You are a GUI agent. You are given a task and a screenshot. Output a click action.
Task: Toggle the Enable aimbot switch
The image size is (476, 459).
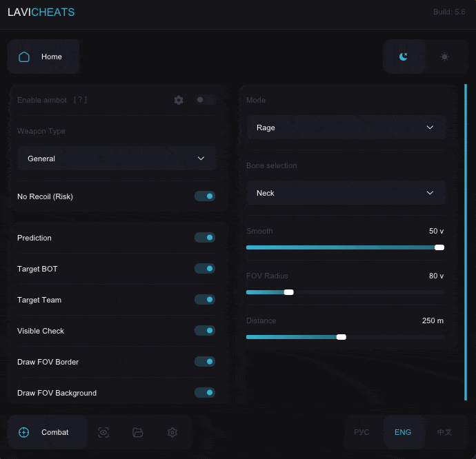205,100
